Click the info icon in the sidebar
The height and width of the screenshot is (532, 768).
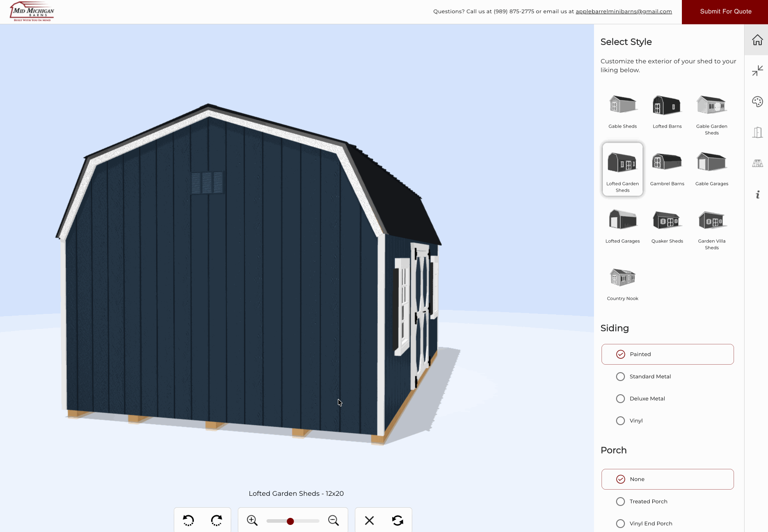[x=757, y=194]
